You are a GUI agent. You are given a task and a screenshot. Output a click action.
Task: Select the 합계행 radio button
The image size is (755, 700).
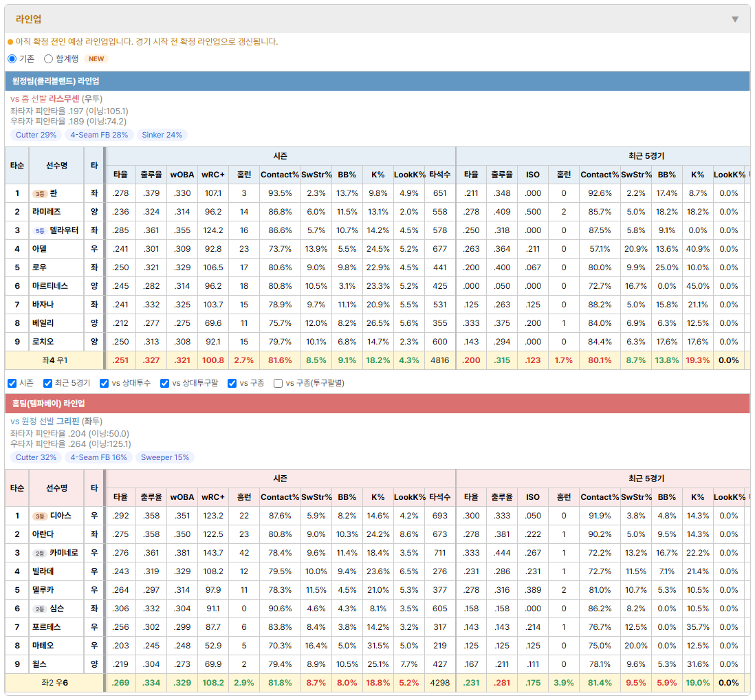(x=48, y=58)
